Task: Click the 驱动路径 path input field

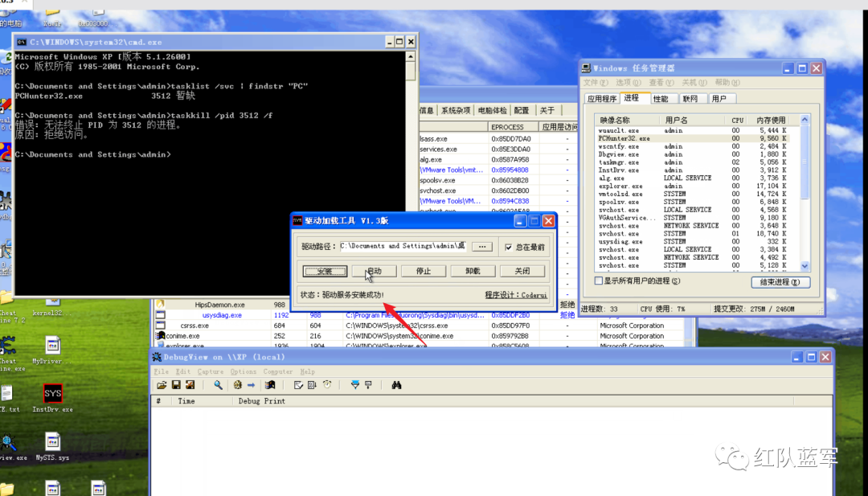Action: pyautogui.click(x=403, y=246)
